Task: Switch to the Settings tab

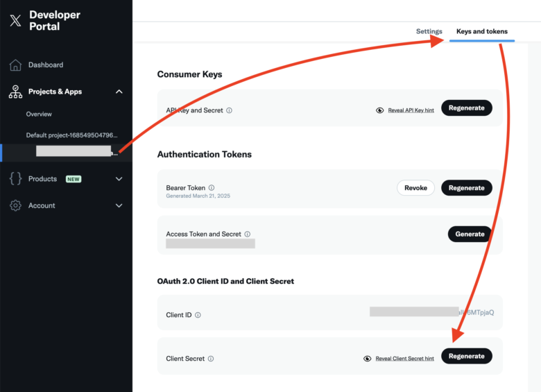Action: pyautogui.click(x=429, y=31)
